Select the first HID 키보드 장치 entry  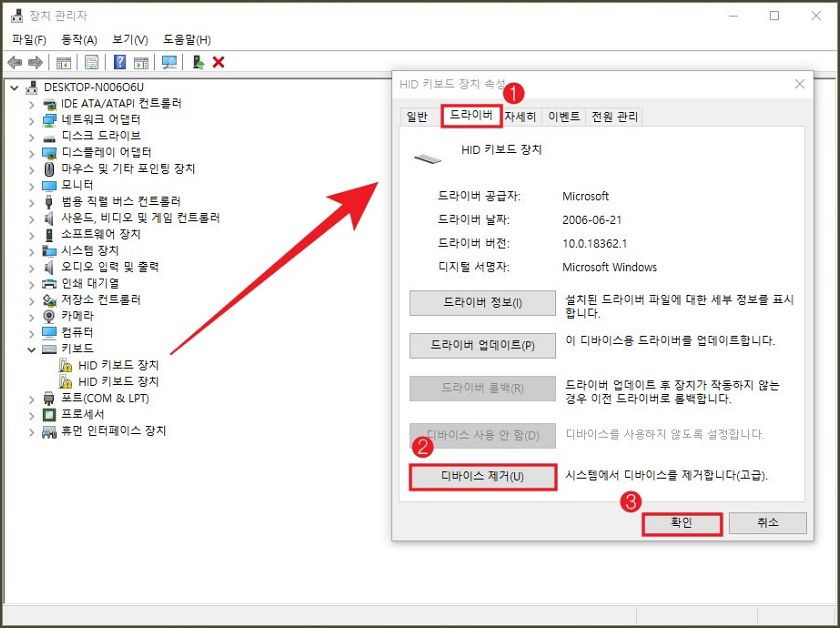click(118, 365)
